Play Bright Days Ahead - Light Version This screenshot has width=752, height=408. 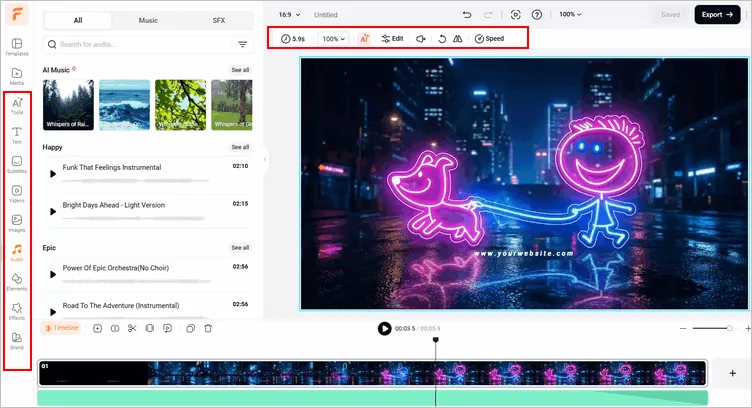53,211
